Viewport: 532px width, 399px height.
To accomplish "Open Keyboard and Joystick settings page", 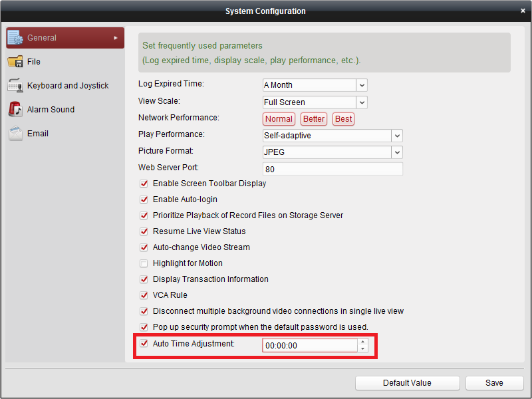I will coord(68,86).
